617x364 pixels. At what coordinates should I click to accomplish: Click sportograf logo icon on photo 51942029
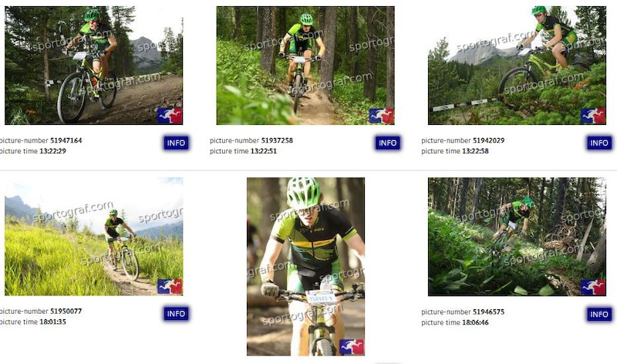(x=593, y=116)
